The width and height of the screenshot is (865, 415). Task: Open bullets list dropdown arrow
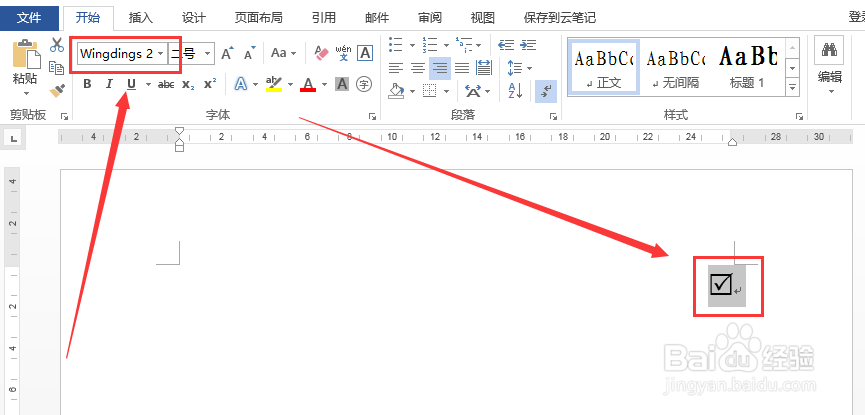click(x=412, y=45)
